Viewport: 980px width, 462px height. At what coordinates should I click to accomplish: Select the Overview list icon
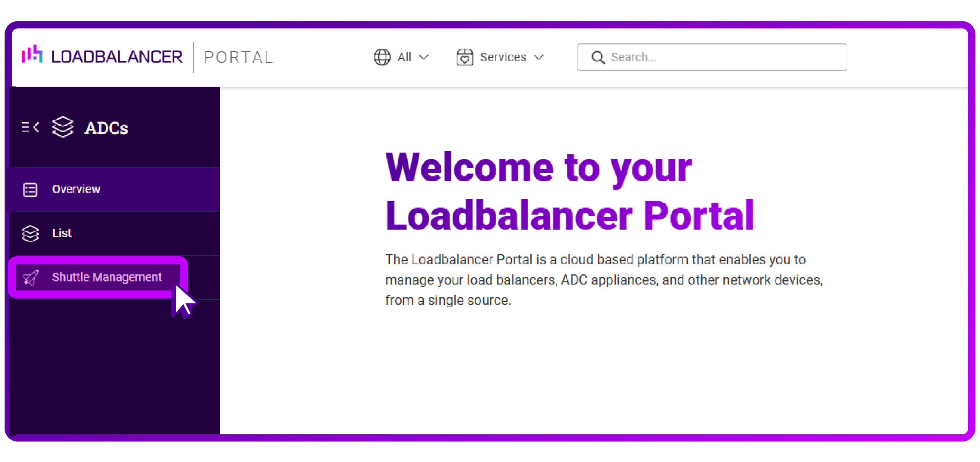click(x=30, y=189)
